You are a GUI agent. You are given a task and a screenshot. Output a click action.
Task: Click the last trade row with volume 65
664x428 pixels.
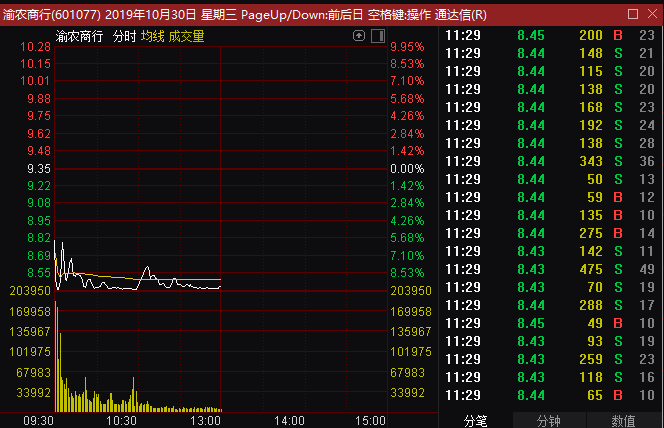pyautogui.click(x=550, y=395)
